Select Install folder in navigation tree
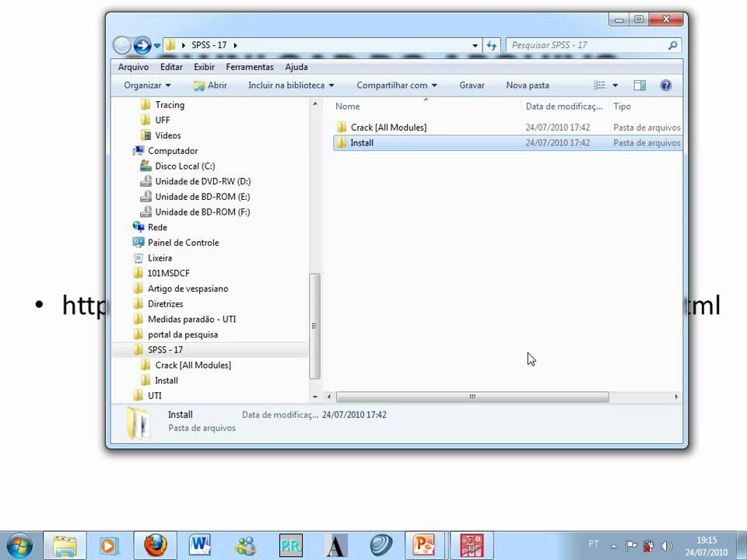This screenshot has height=560, width=747. 159,380
